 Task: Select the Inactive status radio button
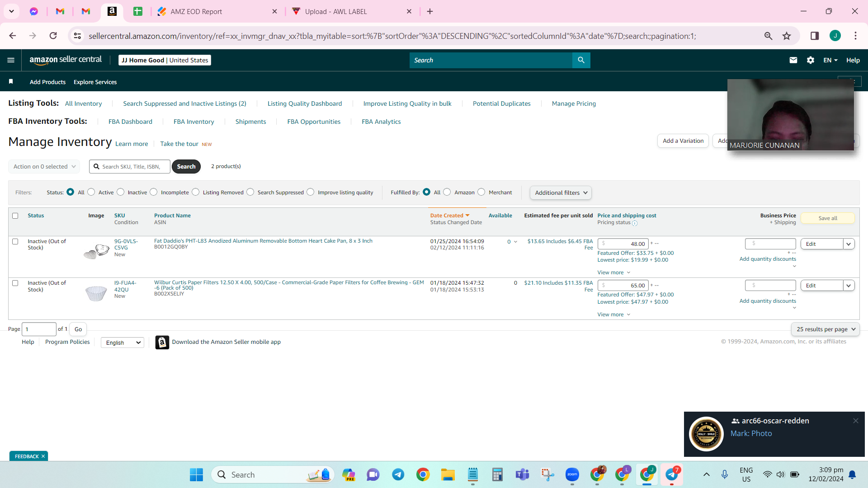tap(121, 192)
